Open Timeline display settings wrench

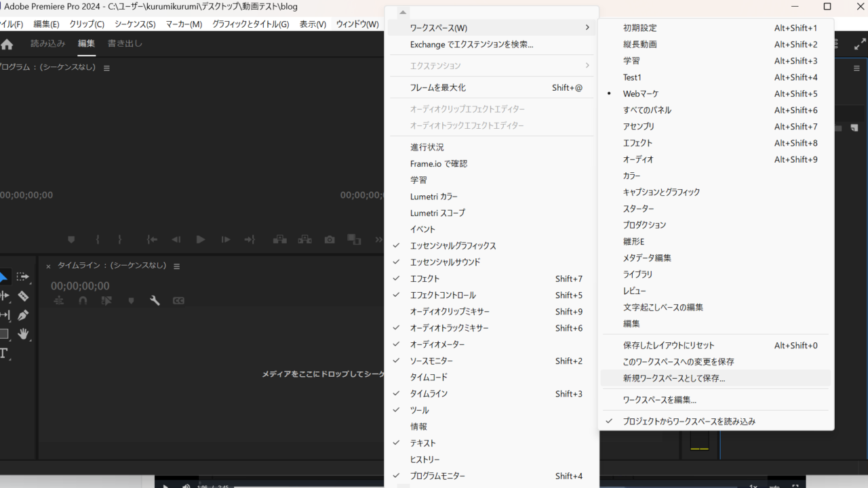(x=155, y=300)
